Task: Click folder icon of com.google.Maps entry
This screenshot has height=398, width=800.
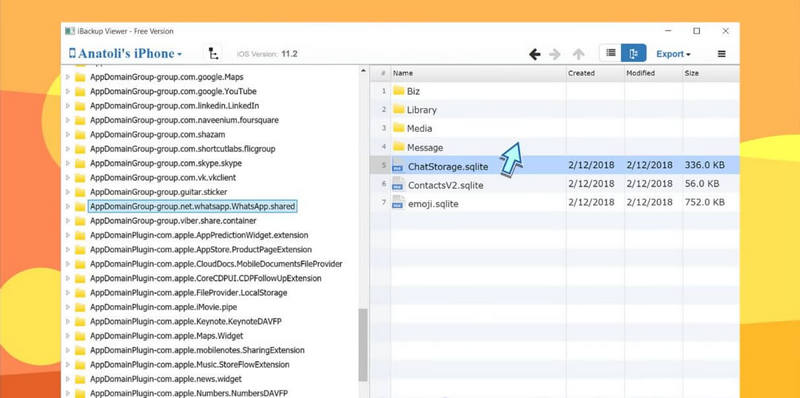Action: point(80,77)
